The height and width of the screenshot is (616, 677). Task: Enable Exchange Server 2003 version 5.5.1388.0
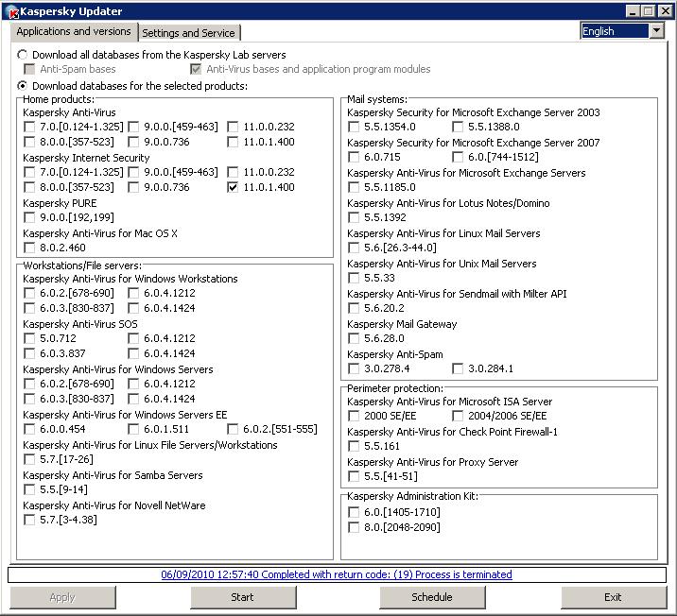pos(458,127)
